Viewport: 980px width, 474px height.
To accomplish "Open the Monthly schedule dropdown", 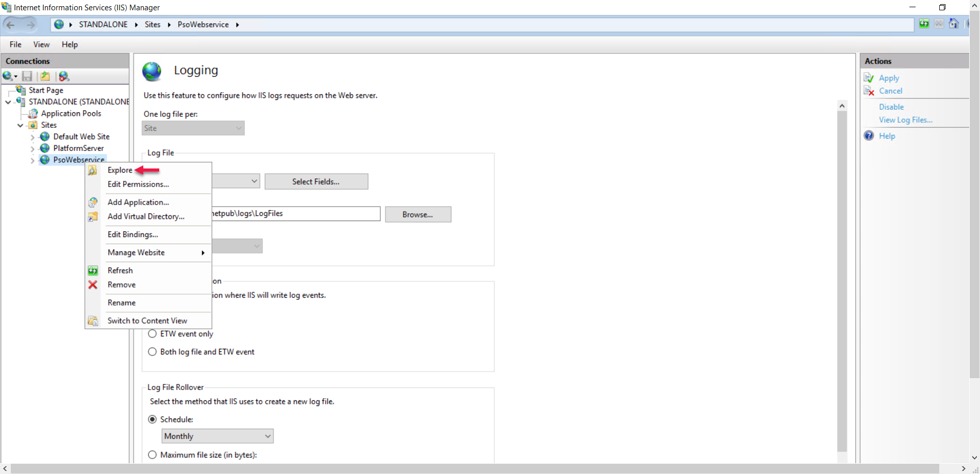I will pyautogui.click(x=217, y=436).
